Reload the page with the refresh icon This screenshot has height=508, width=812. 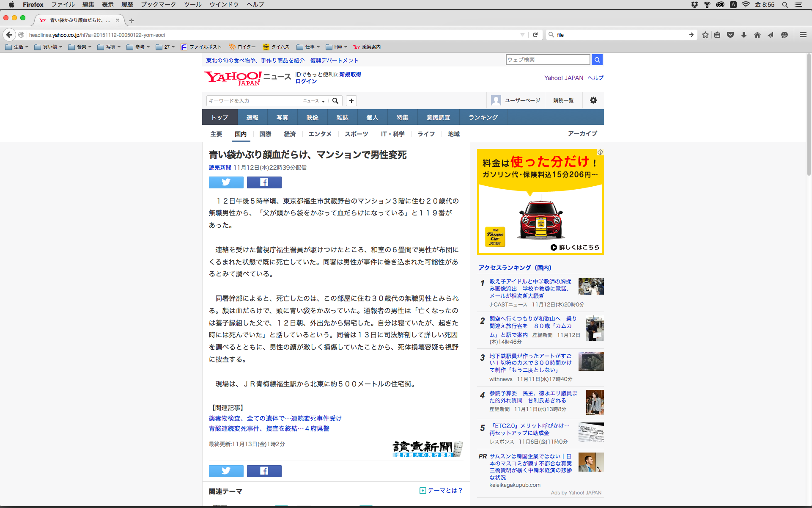[535, 35]
